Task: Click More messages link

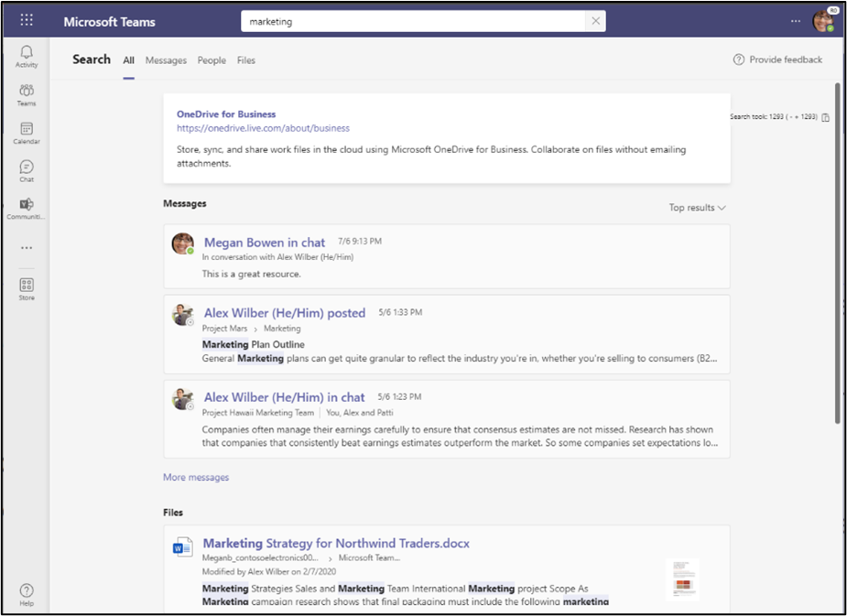Action: point(196,477)
